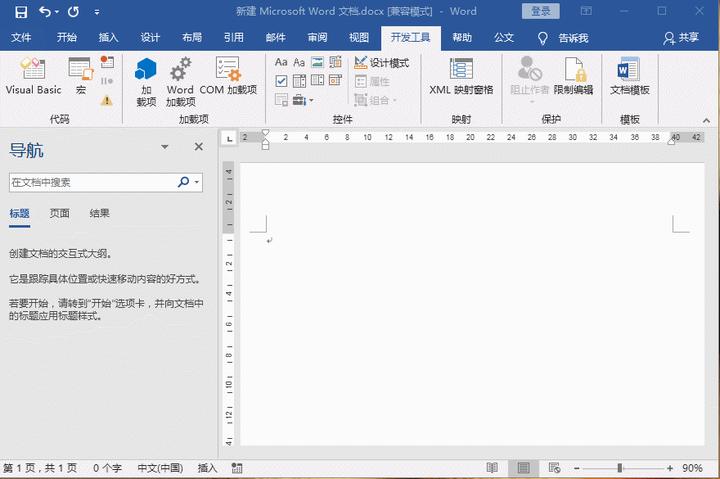Select the 标题 navigation tab
Viewport: 720px width, 479px height.
tap(19, 214)
